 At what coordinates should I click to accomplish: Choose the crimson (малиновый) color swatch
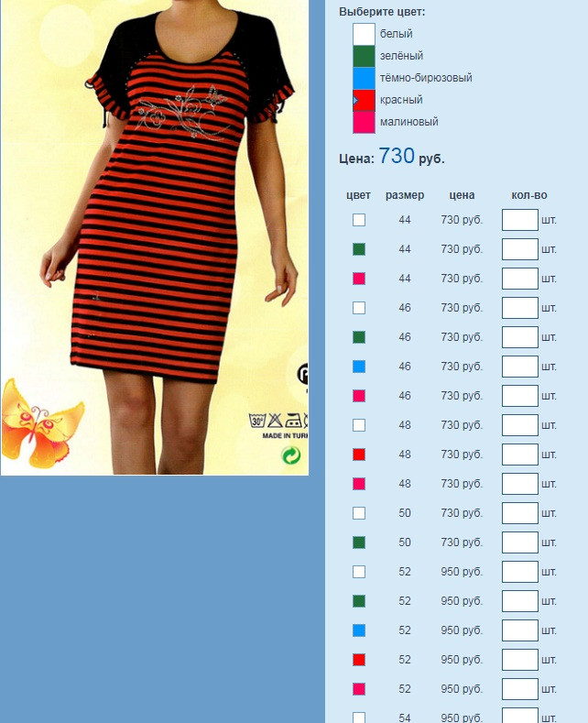click(364, 122)
